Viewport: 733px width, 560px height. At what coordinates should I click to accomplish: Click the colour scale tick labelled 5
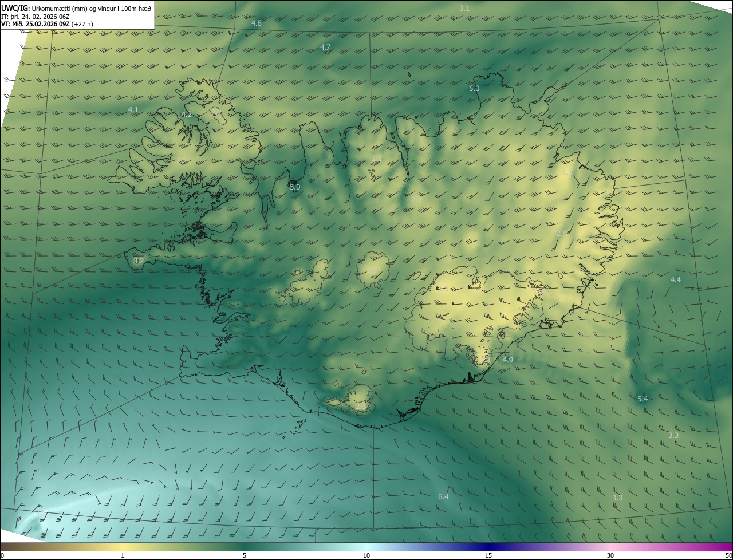(245, 555)
